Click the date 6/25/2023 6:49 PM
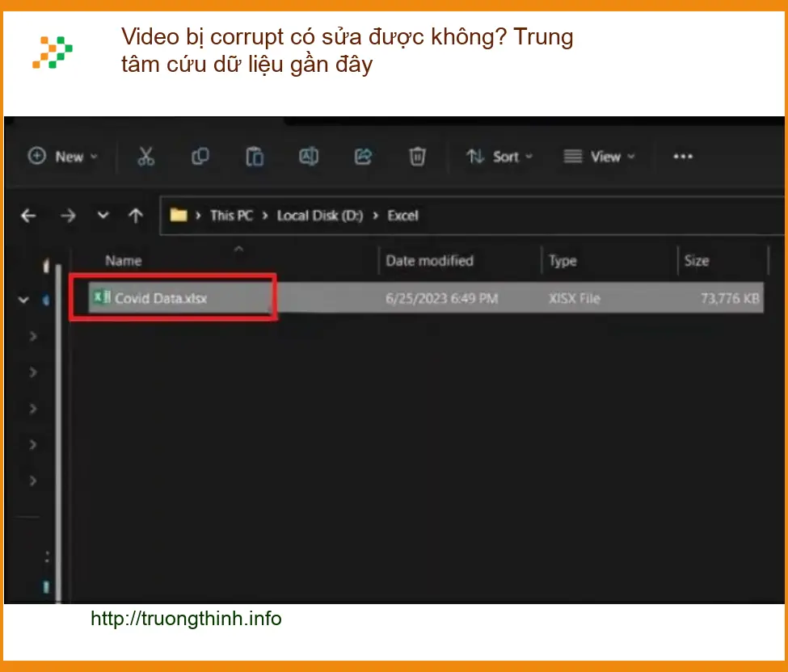 (442, 298)
